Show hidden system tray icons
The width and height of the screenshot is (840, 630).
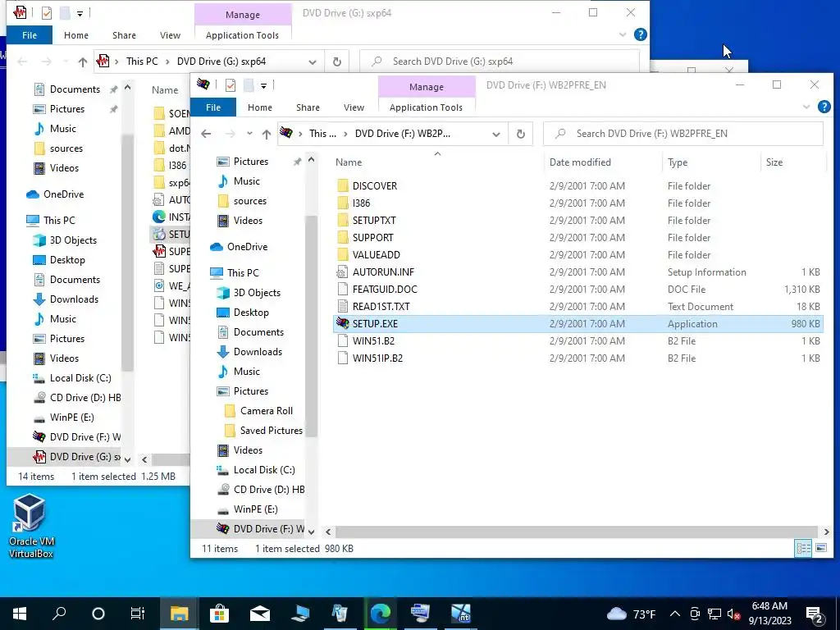pyautogui.click(x=675, y=614)
